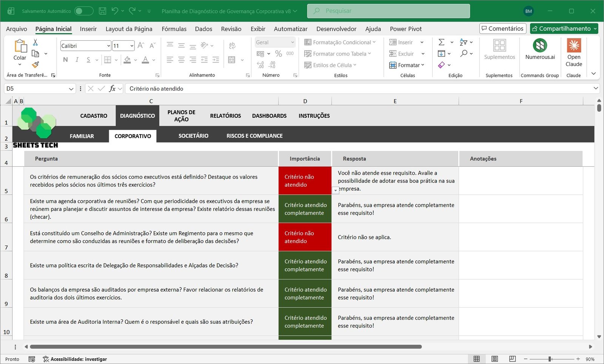Switch to Page Layout view in status bar
This screenshot has width=604, height=364.
[495, 359]
